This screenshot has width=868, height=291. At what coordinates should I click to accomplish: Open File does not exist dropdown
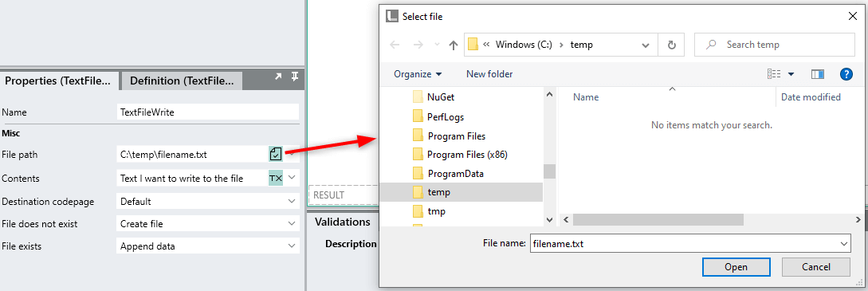coord(293,223)
